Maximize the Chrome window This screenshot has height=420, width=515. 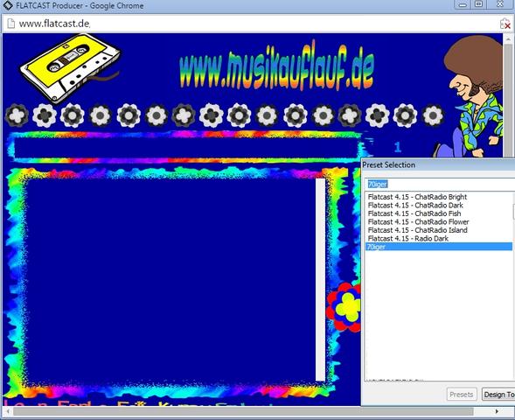479,4
